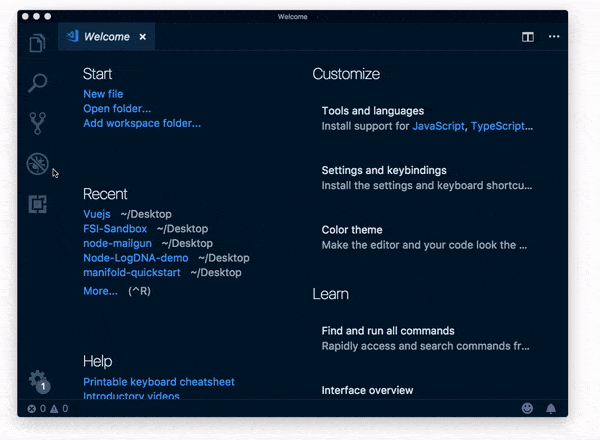Open the Search magnifier in activity bar
Image resolution: width=600 pixels, height=440 pixels.
[x=38, y=83]
